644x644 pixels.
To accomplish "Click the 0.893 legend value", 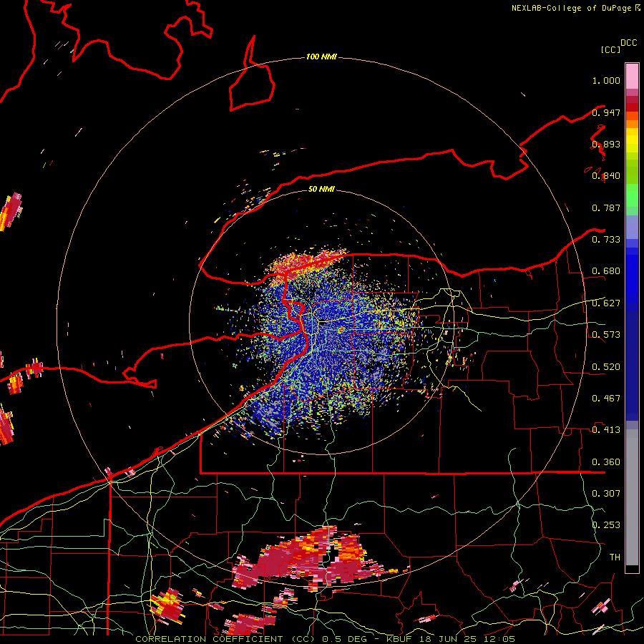I will [606, 144].
